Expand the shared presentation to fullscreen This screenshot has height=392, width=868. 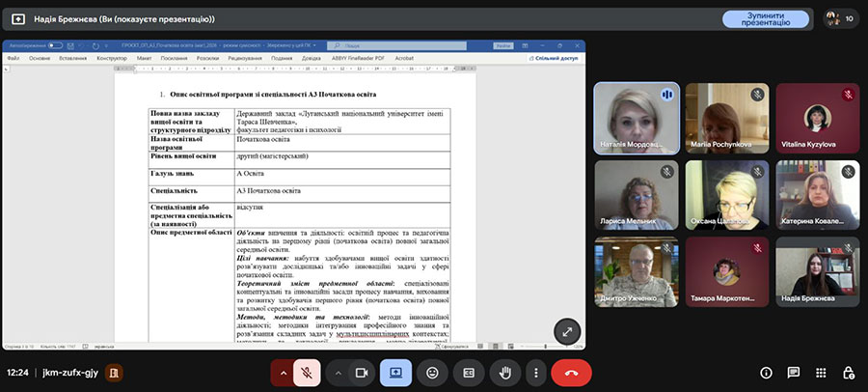[x=566, y=331]
